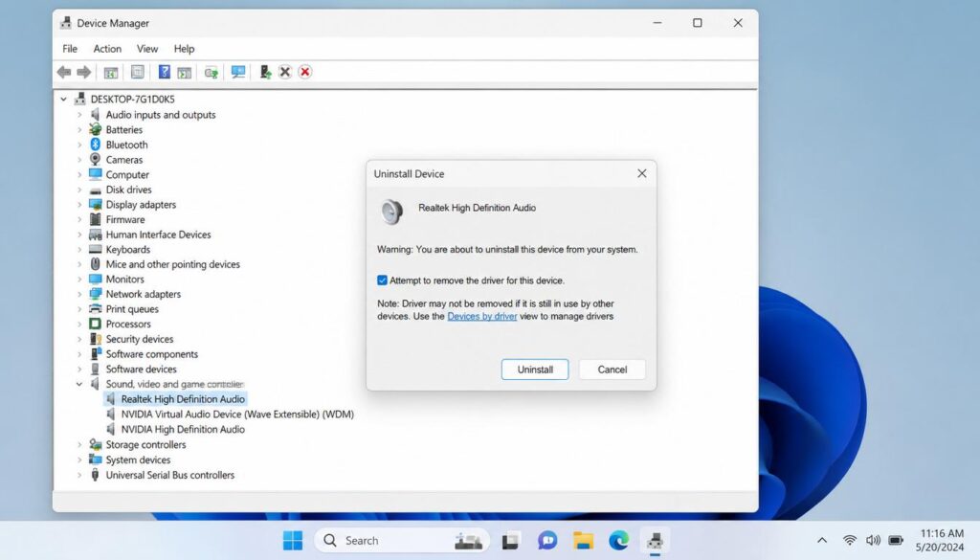Click the blue Help toolbar icon

165,72
